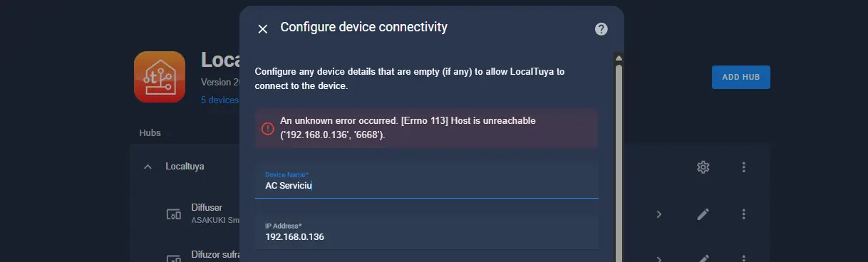Click the dialog scrollbar up arrow

click(x=619, y=58)
